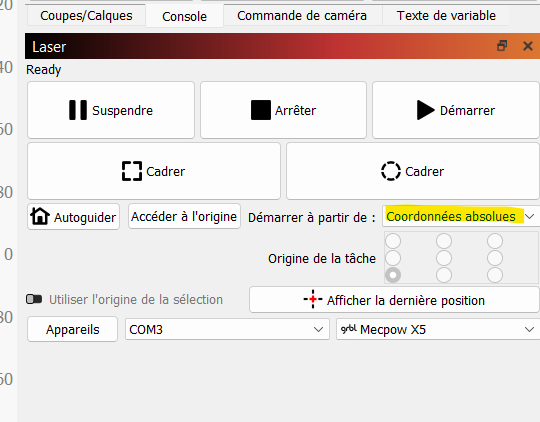Switch to the Commande de caméra tab
Viewport: 540px width, 422px height.
(302, 16)
